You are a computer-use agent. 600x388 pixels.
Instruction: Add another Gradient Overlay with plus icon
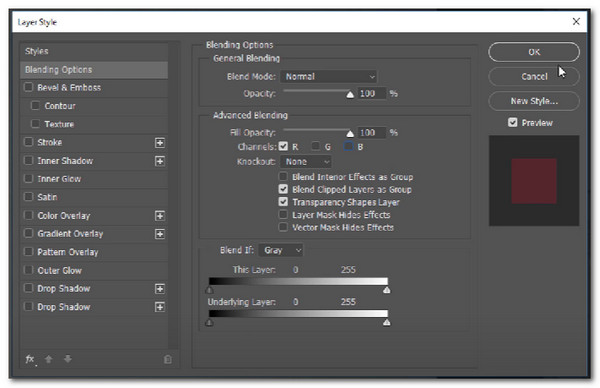pyautogui.click(x=160, y=234)
